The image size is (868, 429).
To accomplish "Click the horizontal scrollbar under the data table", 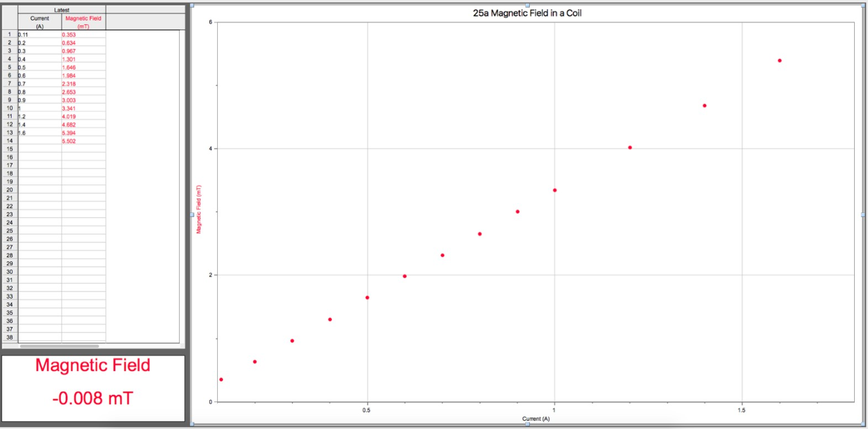I will pyautogui.click(x=59, y=346).
